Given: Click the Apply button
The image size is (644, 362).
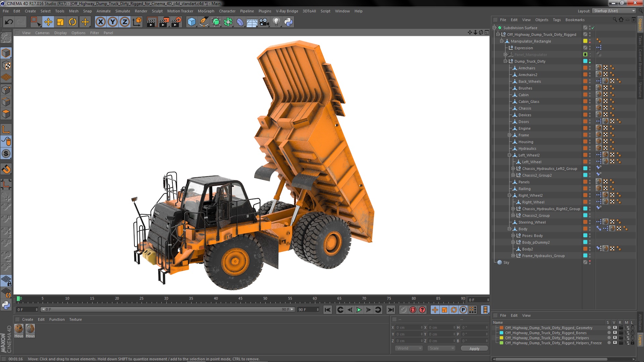Looking at the screenshot, I should coord(474,348).
